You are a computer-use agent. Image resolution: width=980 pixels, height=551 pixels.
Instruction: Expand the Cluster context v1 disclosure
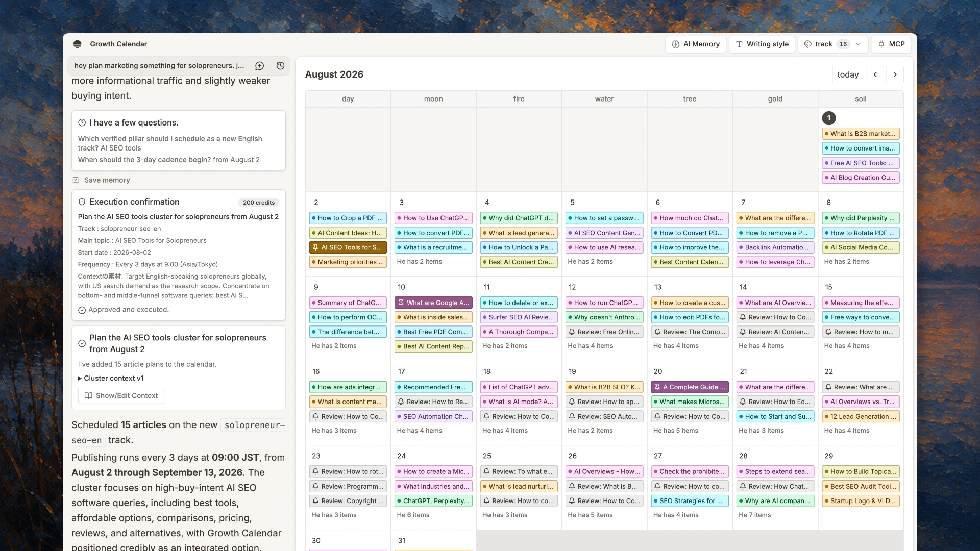coord(111,378)
